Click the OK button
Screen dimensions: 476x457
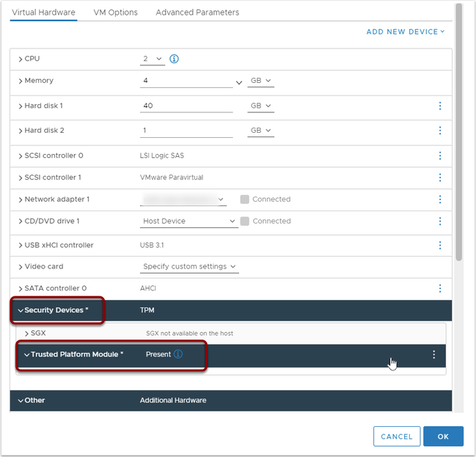coord(443,436)
